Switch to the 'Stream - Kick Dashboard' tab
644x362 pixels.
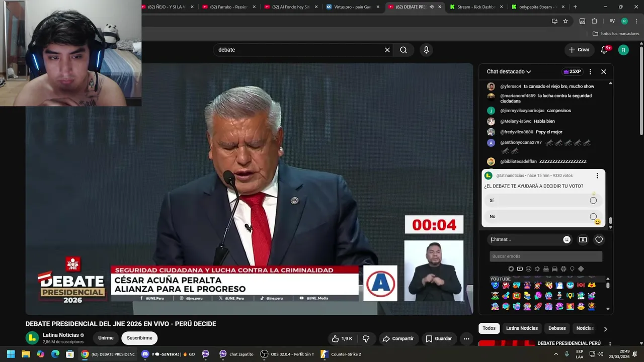coord(476,7)
